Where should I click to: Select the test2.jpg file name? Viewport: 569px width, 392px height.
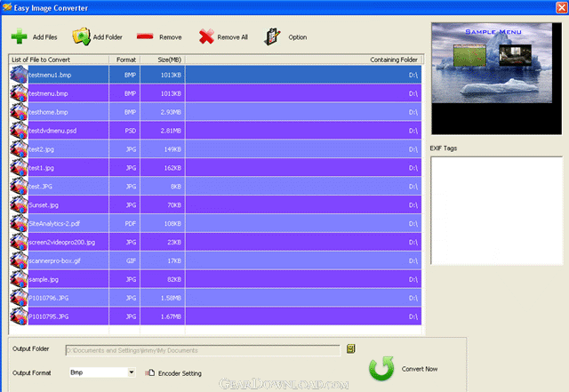click(42, 149)
